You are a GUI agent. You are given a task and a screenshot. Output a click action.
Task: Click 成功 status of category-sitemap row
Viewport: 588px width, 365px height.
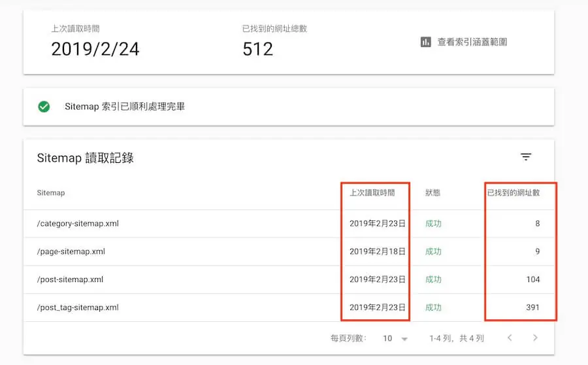pos(433,224)
